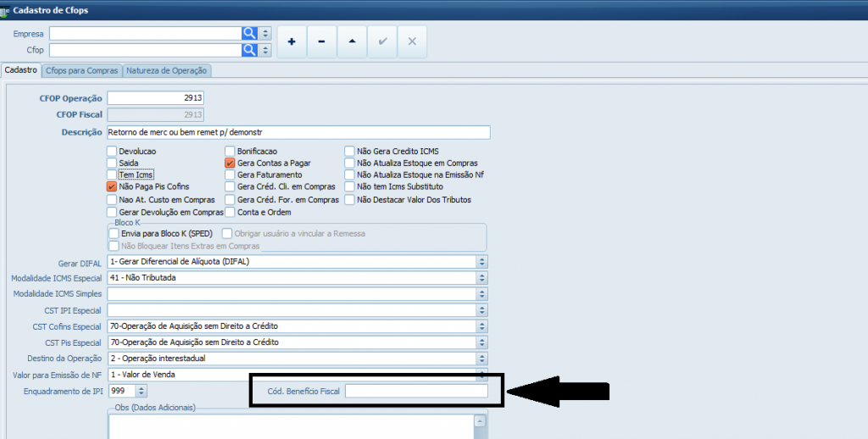
Task: Check Não Atualiza Estoque em Compras
Action: click(x=349, y=163)
